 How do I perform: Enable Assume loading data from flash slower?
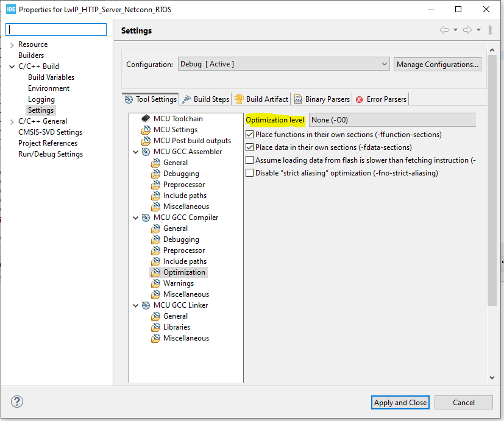pos(249,160)
